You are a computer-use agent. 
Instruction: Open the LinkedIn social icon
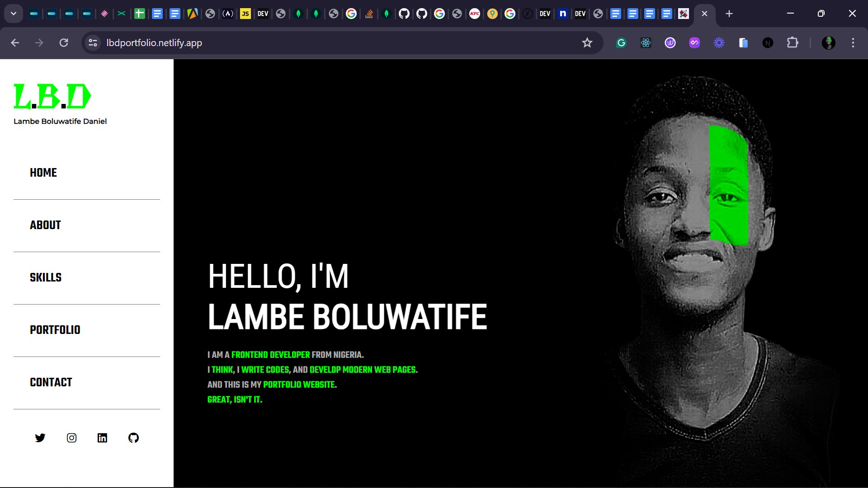coord(102,438)
